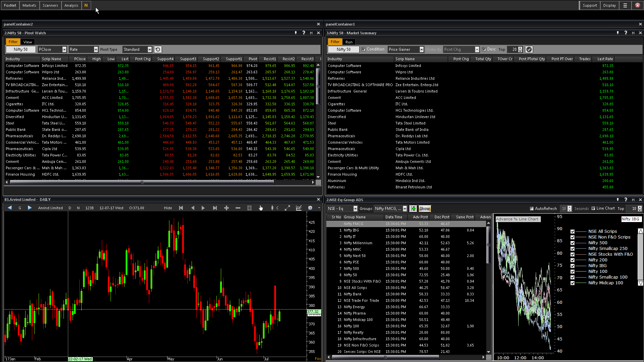Image resolution: width=644 pixels, height=362 pixels.
Task: Apply Market Summary filter with check icon
Action: point(529,49)
